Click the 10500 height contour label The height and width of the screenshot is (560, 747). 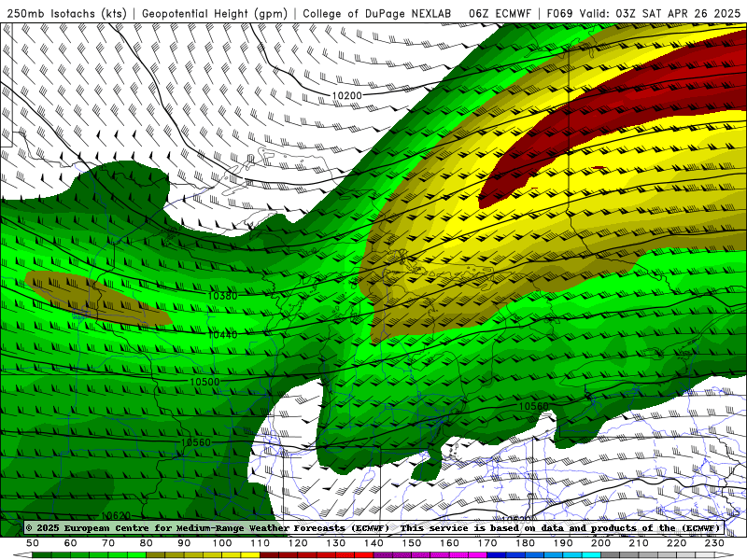(x=204, y=382)
